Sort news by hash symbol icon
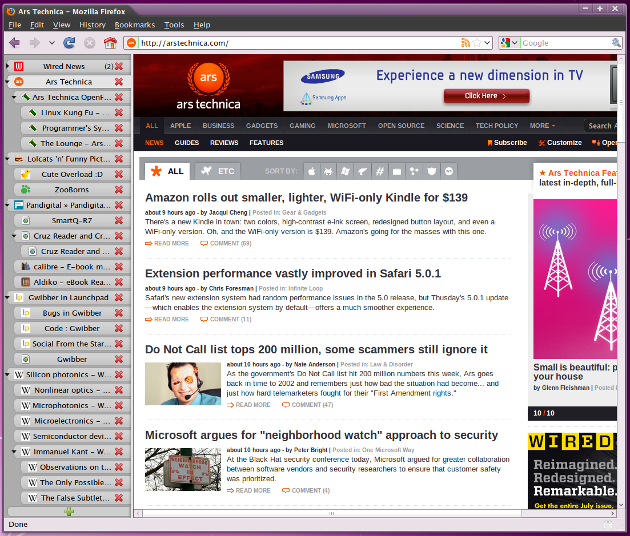 tap(379, 172)
